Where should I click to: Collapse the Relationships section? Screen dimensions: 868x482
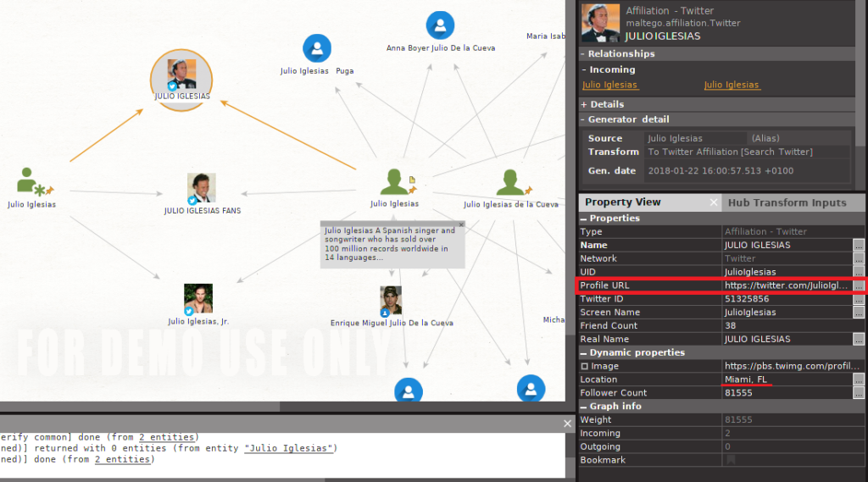583,54
